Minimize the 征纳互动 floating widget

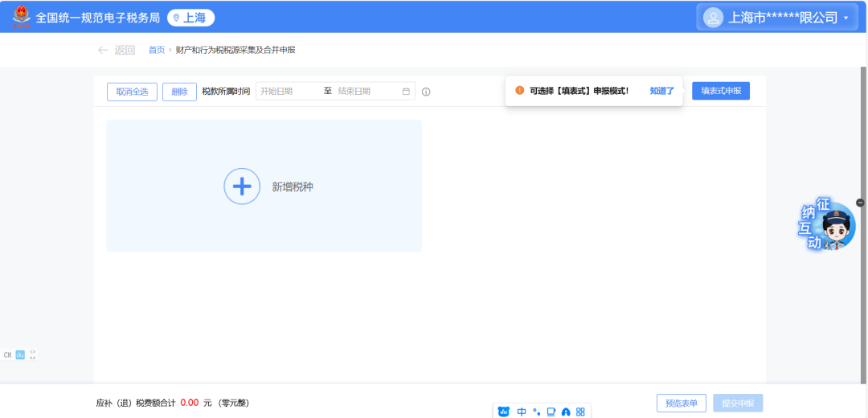860,203
